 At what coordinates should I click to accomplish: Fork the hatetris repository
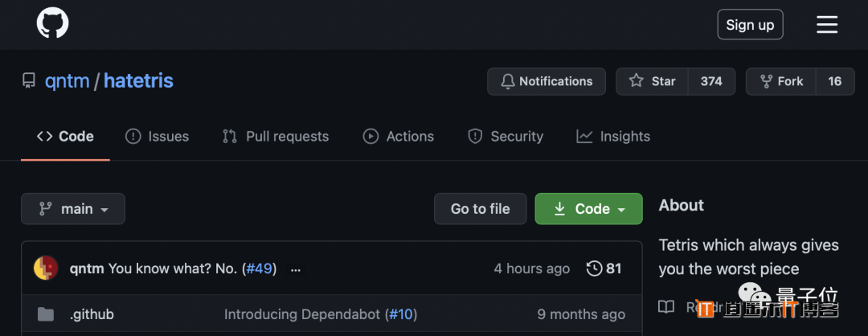(x=781, y=81)
